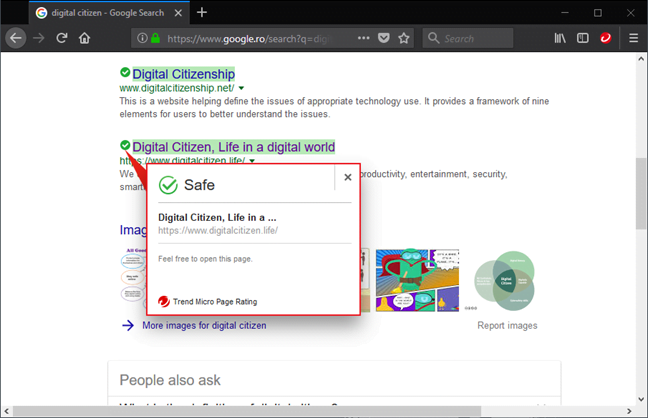Open the Library view icon
648x418 pixels.
(x=560, y=38)
